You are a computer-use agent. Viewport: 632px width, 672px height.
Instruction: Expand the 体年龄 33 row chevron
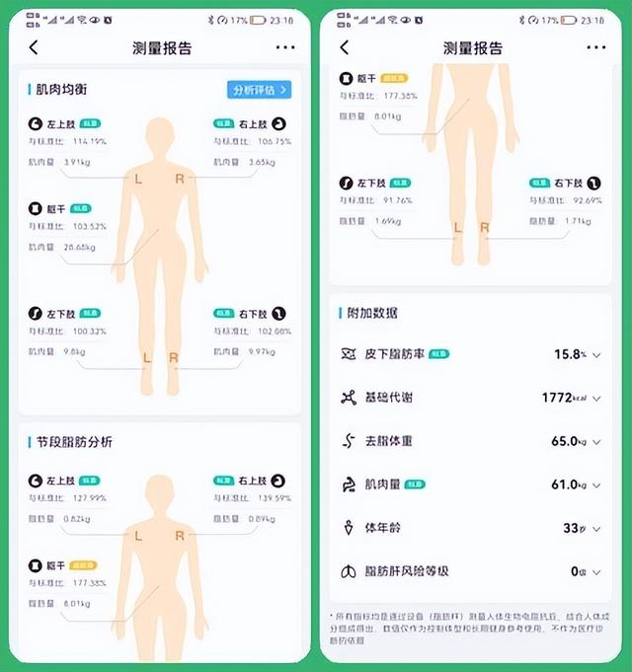[596, 529]
